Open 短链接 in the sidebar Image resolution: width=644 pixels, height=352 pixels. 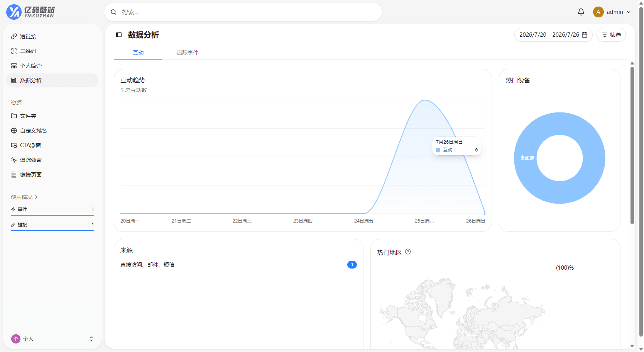[x=52, y=36]
